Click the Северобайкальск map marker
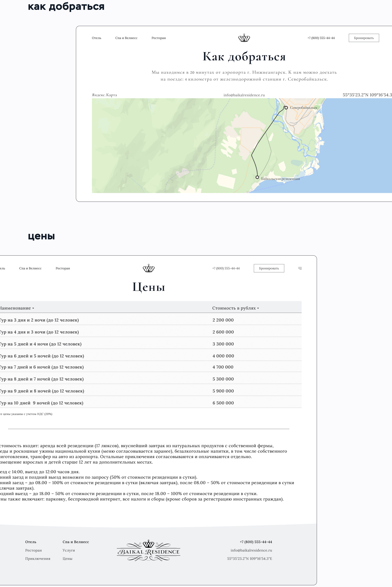This screenshot has height=587, width=392. [x=286, y=108]
